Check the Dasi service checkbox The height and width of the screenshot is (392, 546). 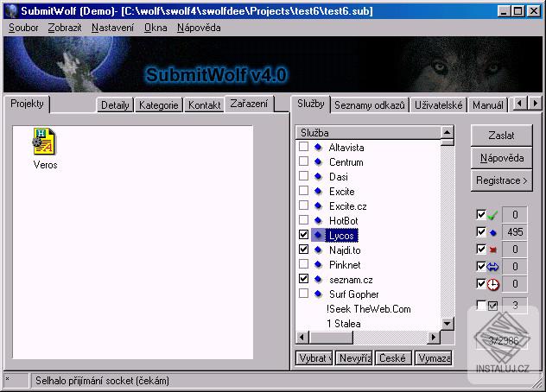303,176
